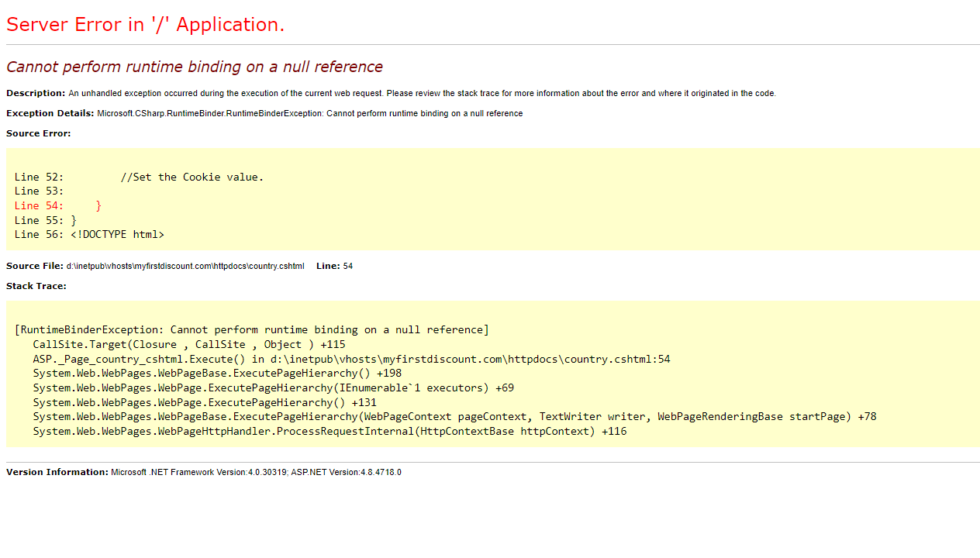Click the empty source Line 53
Screen dimensions: 980x558
(39, 191)
